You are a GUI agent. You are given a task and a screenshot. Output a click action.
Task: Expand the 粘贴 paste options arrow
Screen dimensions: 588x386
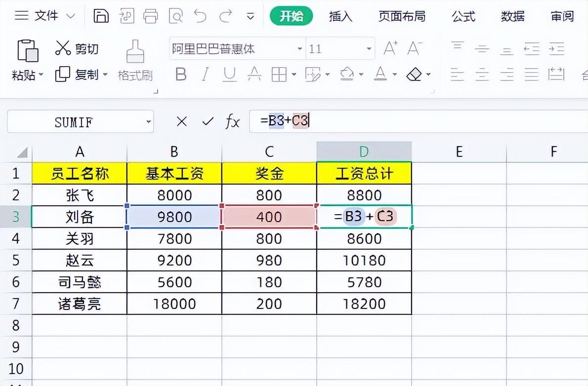pyautogui.click(x=41, y=75)
